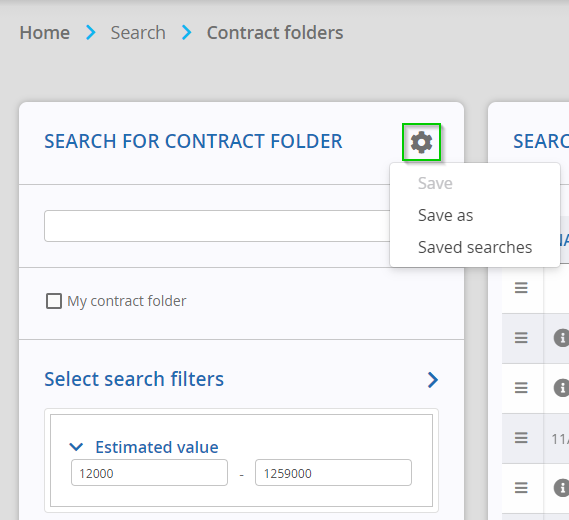The width and height of the screenshot is (569, 520).
Task: Select the greyed Save menu entry
Action: pyautogui.click(x=435, y=183)
